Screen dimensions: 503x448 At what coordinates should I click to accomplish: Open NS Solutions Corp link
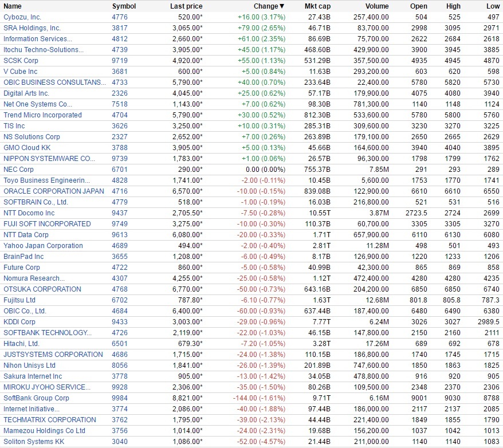pos(32,137)
